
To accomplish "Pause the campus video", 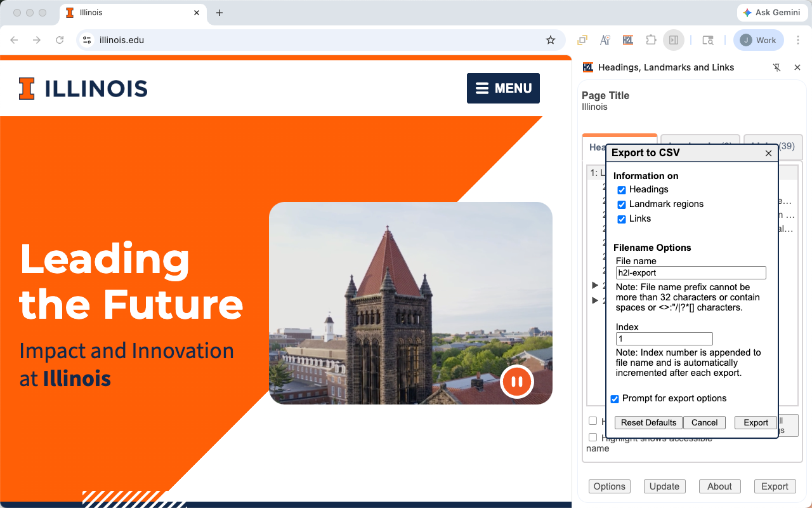I will point(517,382).
